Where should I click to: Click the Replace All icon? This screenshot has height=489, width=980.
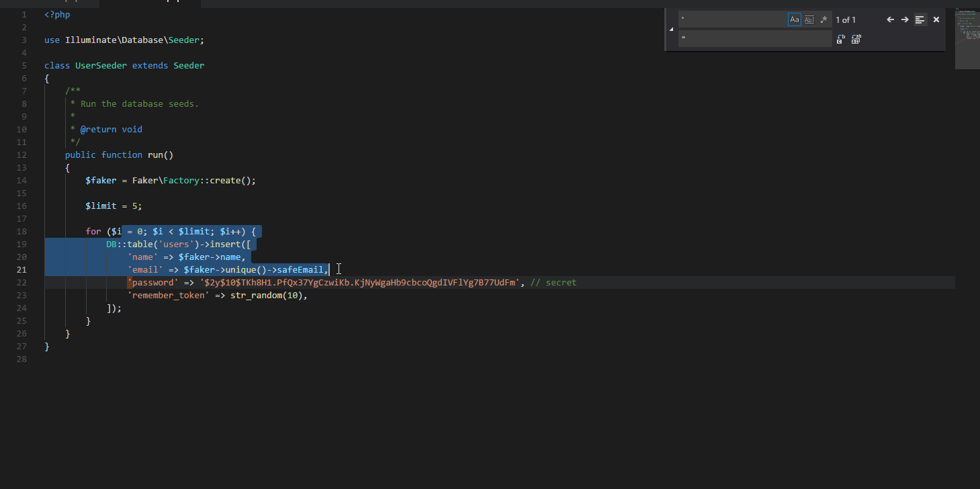[x=856, y=39]
